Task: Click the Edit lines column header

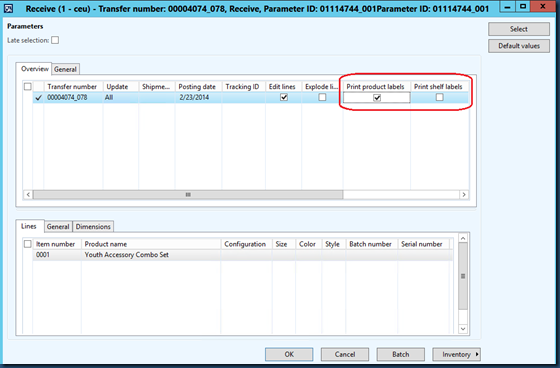Action: click(284, 86)
